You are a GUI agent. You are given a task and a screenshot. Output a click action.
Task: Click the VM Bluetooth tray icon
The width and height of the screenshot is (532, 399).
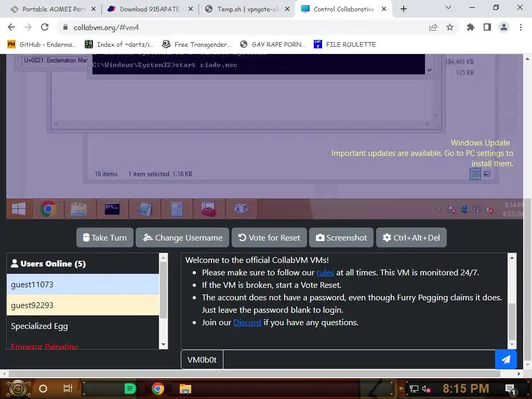464,210
